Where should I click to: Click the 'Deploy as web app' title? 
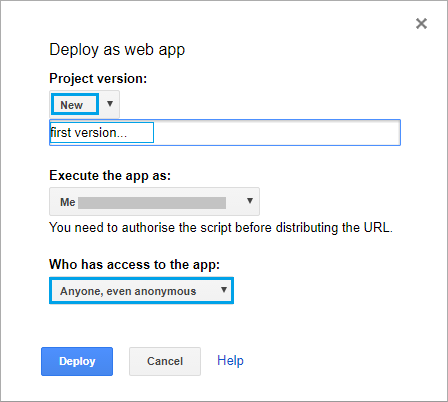(x=117, y=50)
